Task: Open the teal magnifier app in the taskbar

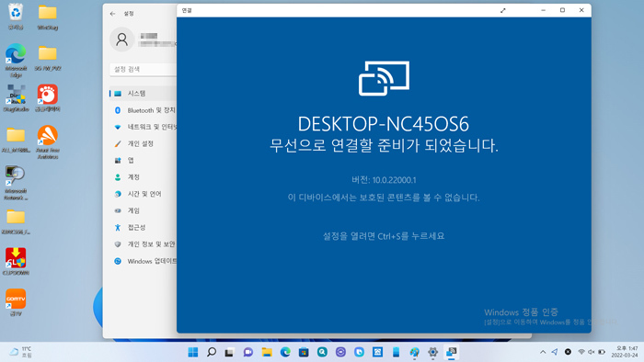Action: pyautogui.click(x=322, y=352)
